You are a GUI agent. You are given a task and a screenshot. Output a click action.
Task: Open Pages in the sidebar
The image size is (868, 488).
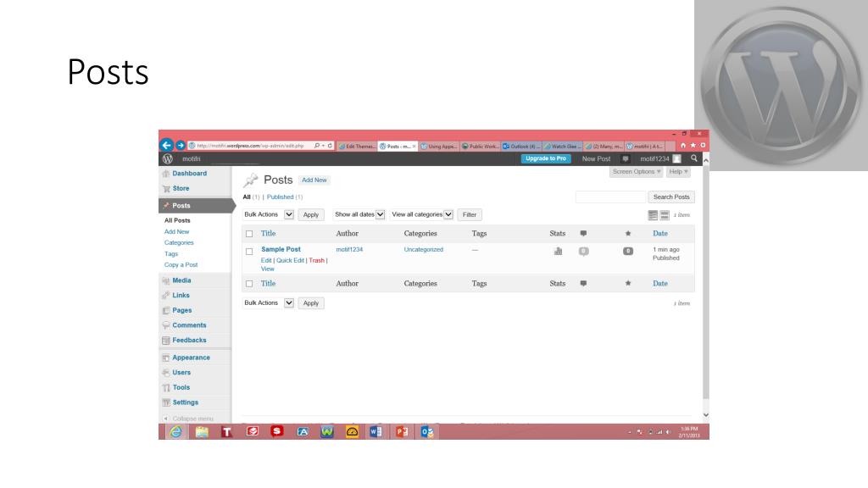click(x=182, y=310)
